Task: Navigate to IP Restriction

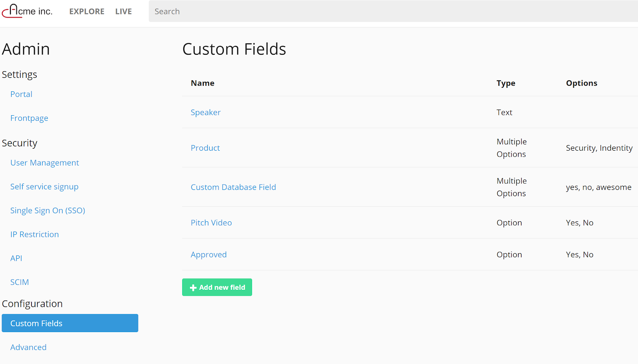Action: 35,235
